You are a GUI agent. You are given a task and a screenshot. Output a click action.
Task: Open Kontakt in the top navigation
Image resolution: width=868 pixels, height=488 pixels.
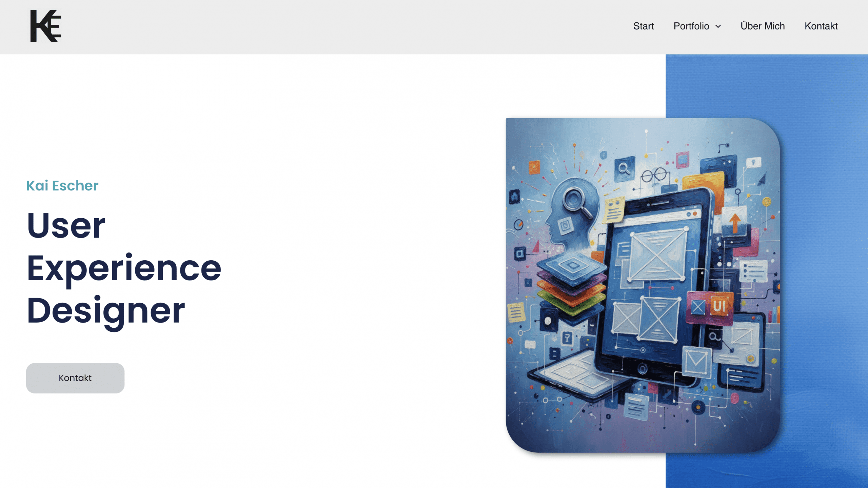pos(821,26)
